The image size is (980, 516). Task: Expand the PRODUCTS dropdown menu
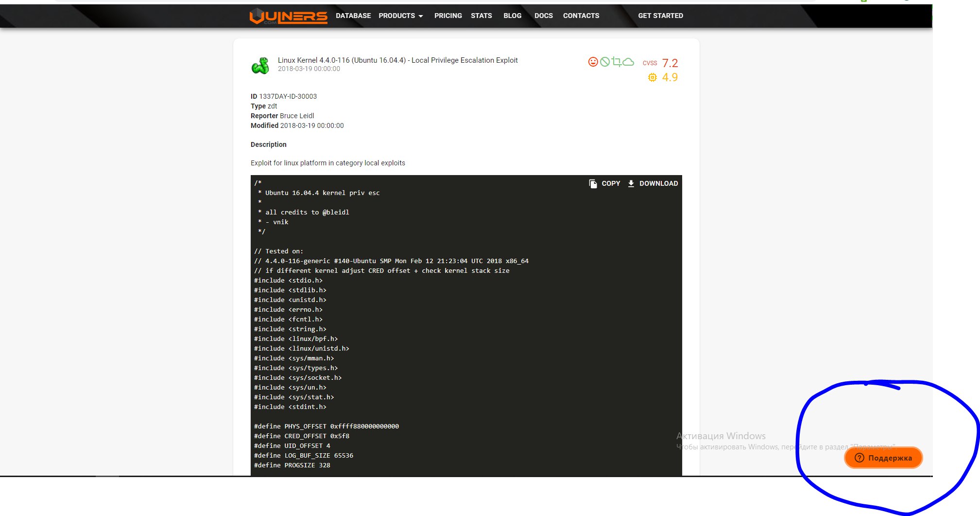(401, 16)
